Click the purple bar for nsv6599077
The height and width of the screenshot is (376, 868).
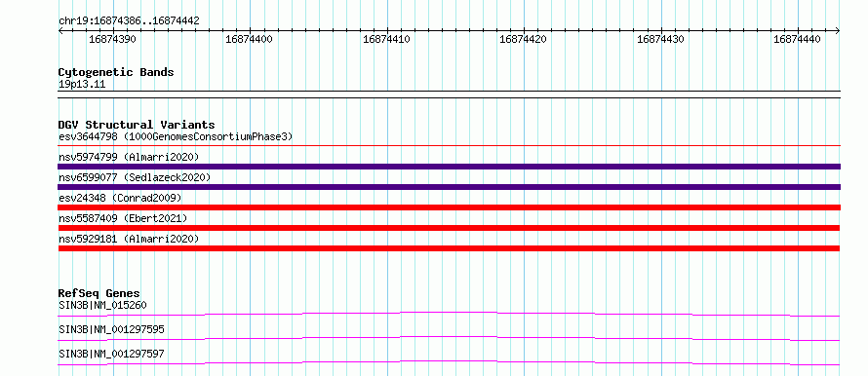pyautogui.click(x=449, y=187)
